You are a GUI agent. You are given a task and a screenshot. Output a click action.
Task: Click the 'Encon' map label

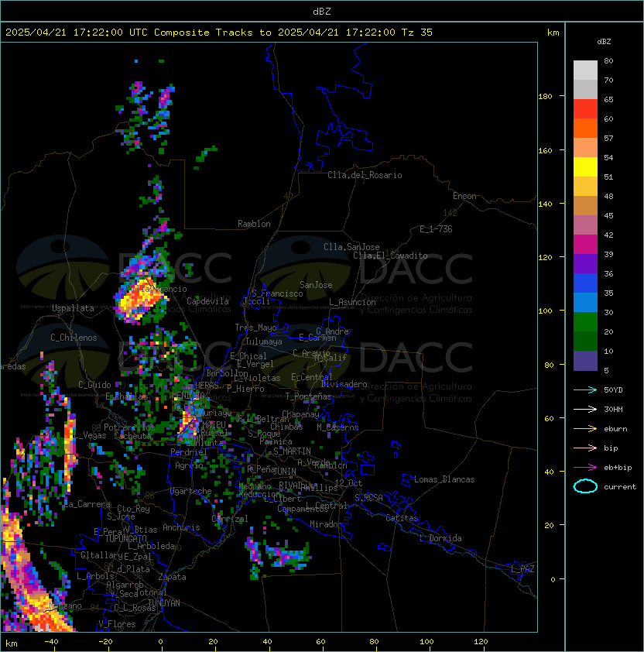(x=464, y=196)
